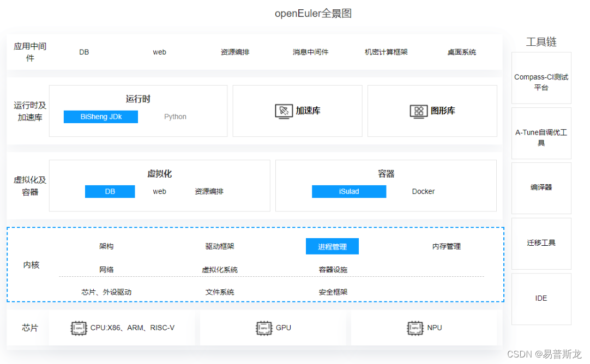Screen dimensions: 590x364
Task: Select A-Tune自调优工具 in the toolchain
Action: point(541,134)
